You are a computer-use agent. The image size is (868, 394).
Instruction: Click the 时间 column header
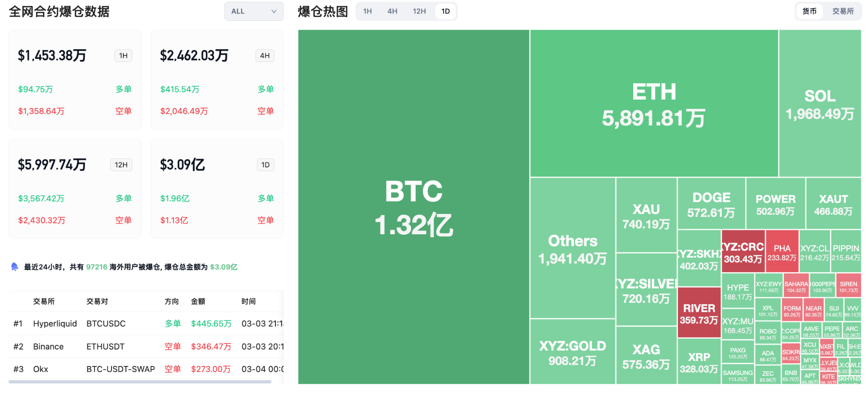(249, 301)
